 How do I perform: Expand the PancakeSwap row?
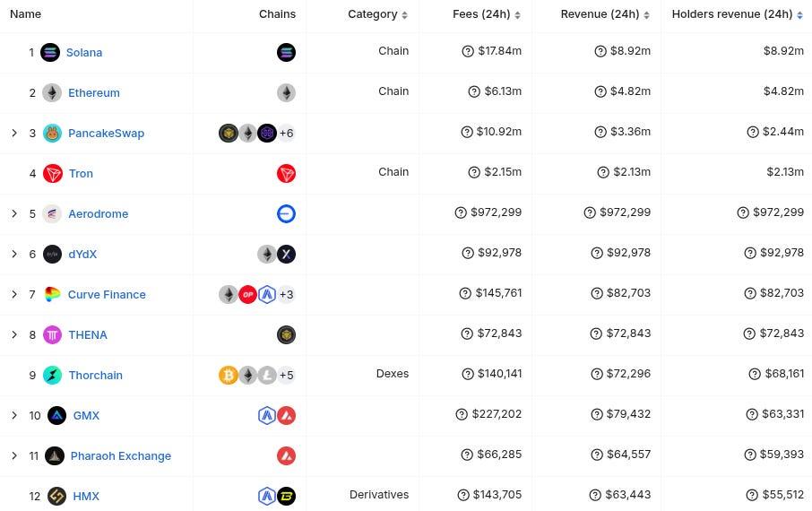pyautogui.click(x=14, y=134)
